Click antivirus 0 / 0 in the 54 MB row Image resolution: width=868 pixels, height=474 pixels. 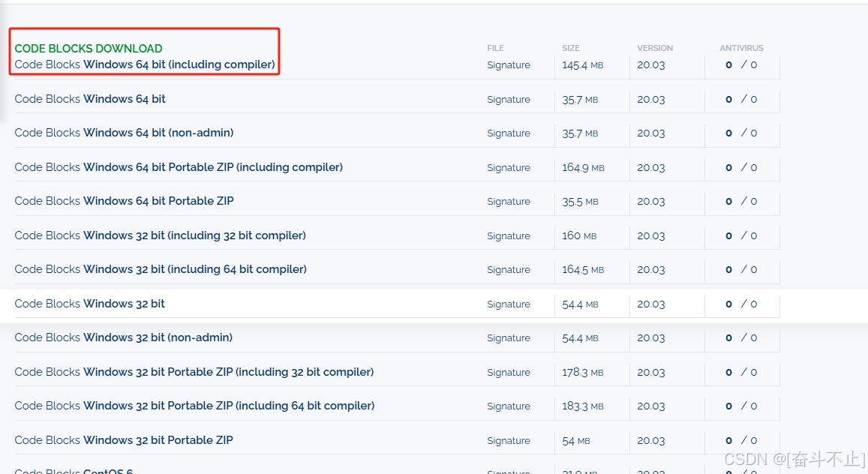click(x=741, y=441)
